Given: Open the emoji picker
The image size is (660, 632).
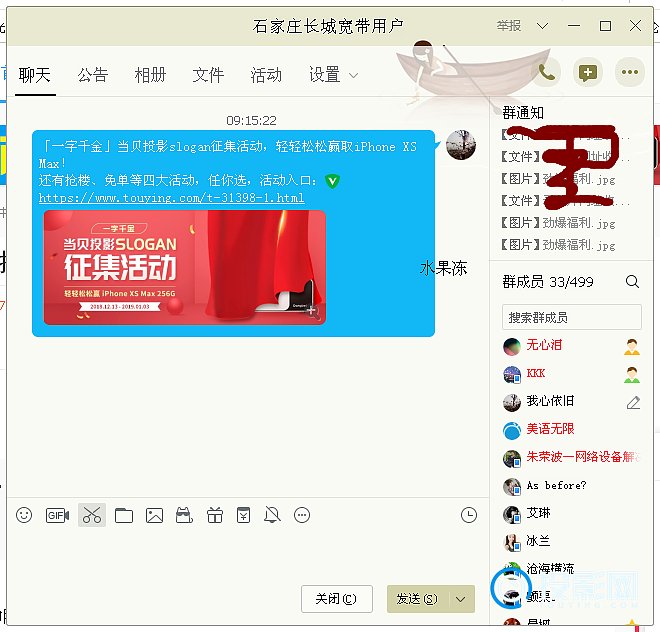Looking at the screenshot, I should click(24, 515).
